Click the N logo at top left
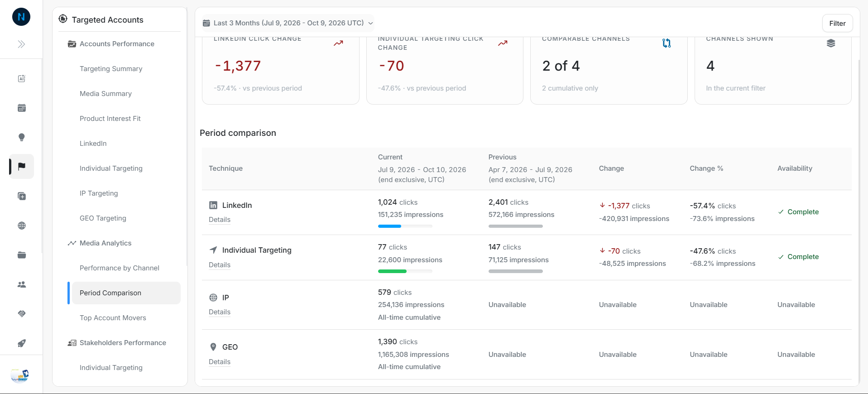 pyautogui.click(x=21, y=17)
